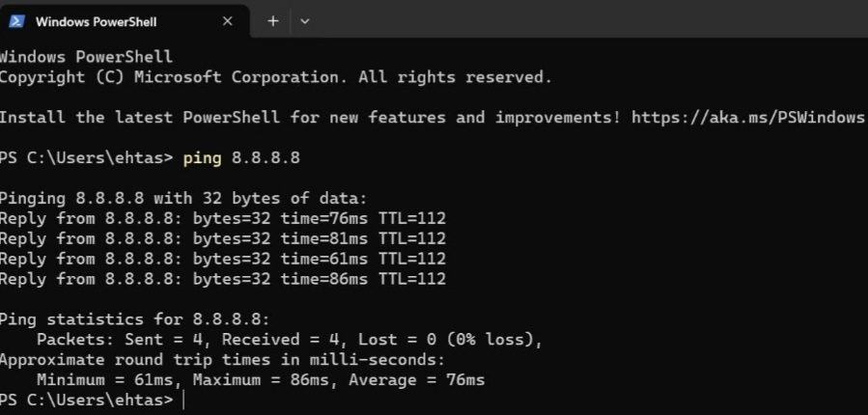
Task: Close the Windows PowerShell tab
Action: [228, 20]
